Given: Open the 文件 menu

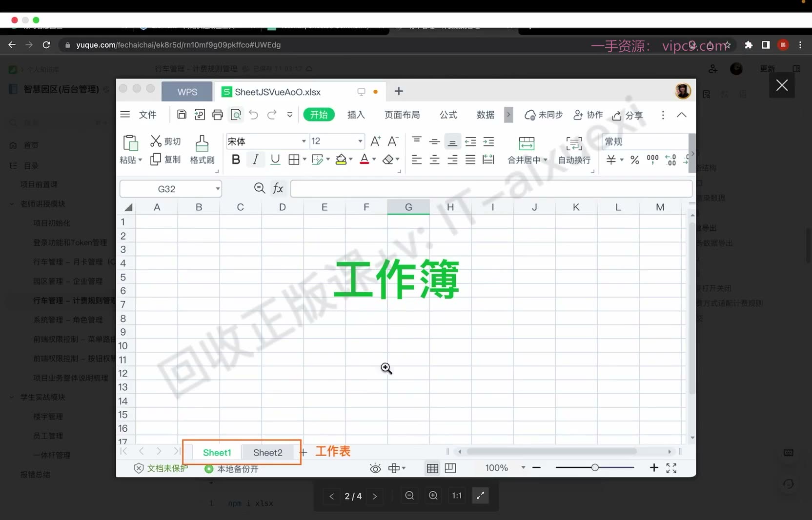Looking at the screenshot, I should click(147, 115).
